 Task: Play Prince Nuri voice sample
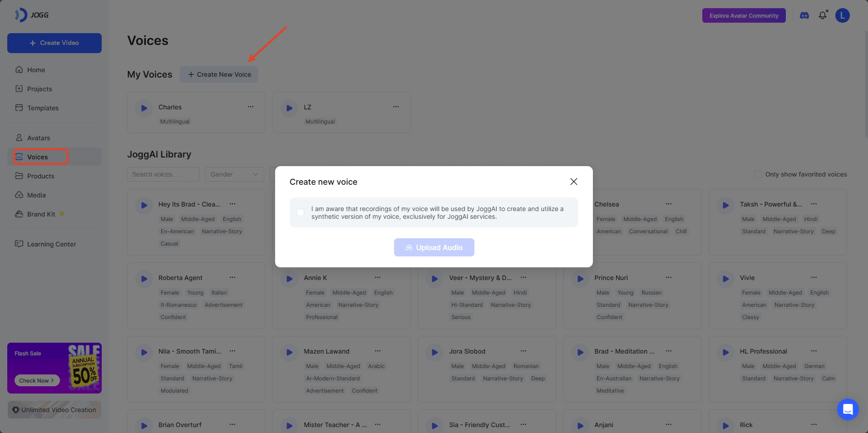click(x=580, y=279)
